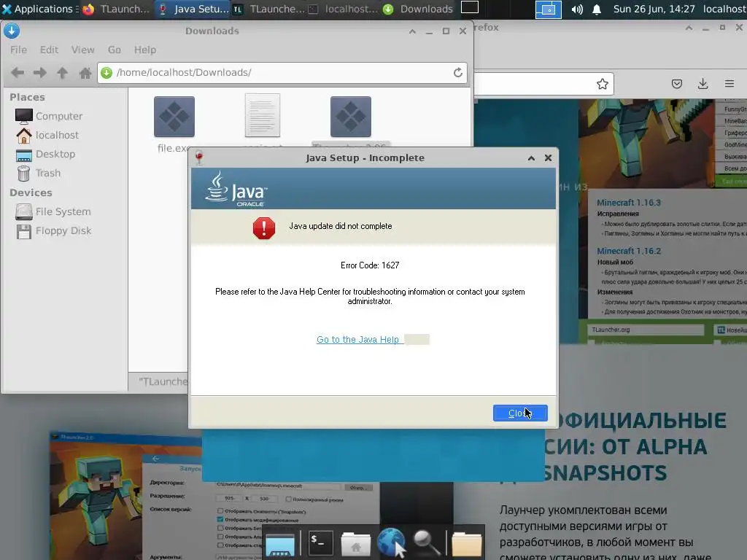This screenshot has width=747, height=560.
Task: Switch to TLauncher taskbar entry with TL icon
Action: click(x=269, y=9)
